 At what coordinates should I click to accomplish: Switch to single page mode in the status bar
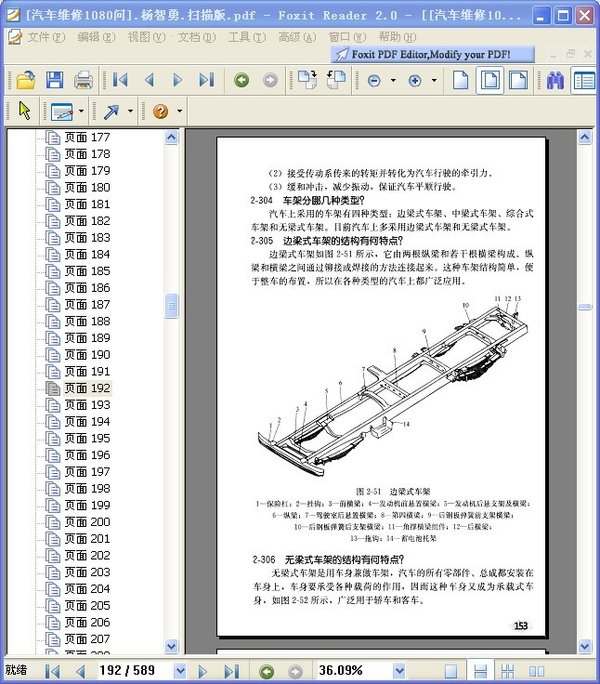pos(452,670)
